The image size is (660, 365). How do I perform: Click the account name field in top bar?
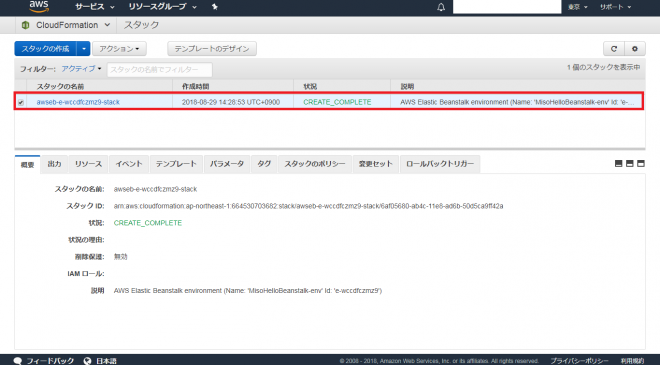507,7
